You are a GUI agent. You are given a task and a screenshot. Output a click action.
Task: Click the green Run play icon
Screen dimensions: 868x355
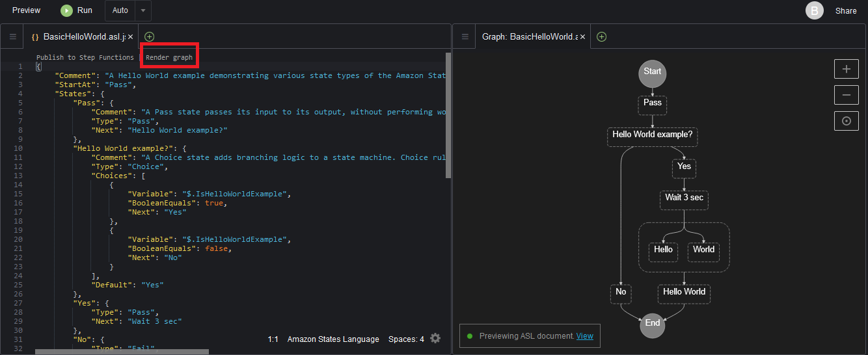click(66, 10)
